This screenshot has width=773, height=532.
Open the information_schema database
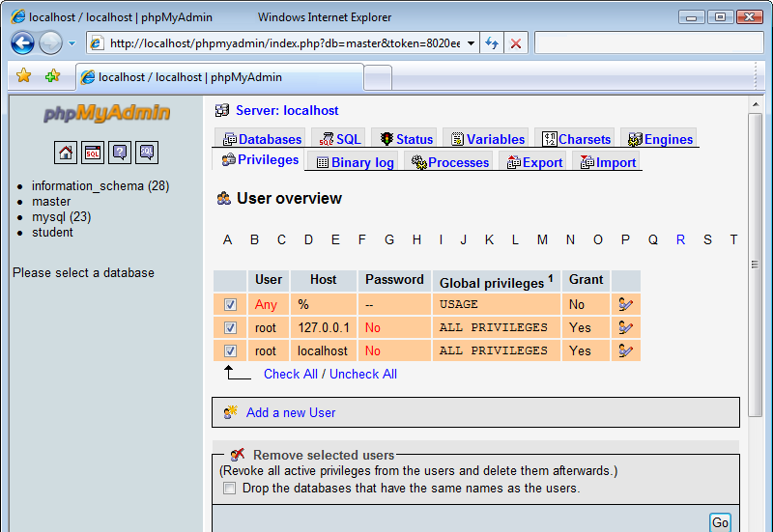click(x=100, y=185)
